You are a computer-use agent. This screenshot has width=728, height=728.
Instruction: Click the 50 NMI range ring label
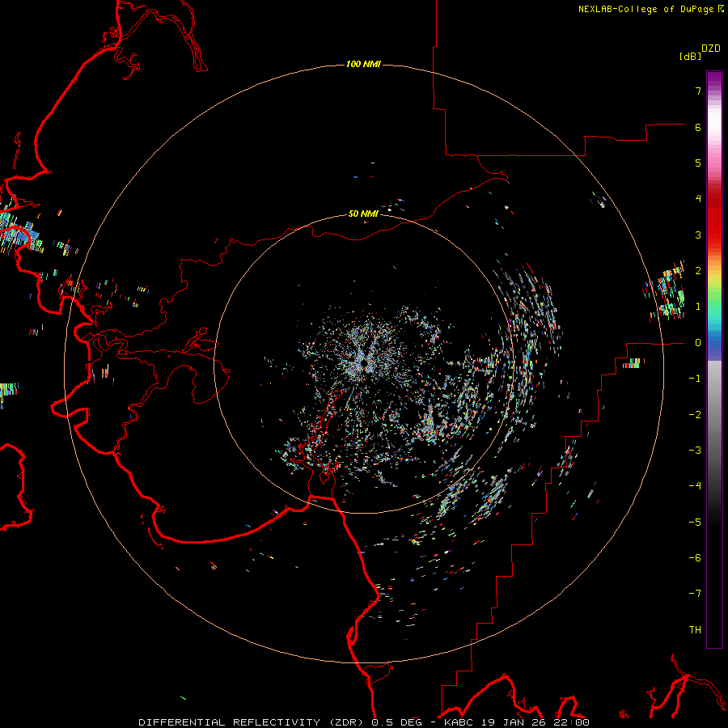pyautogui.click(x=363, y=214)
